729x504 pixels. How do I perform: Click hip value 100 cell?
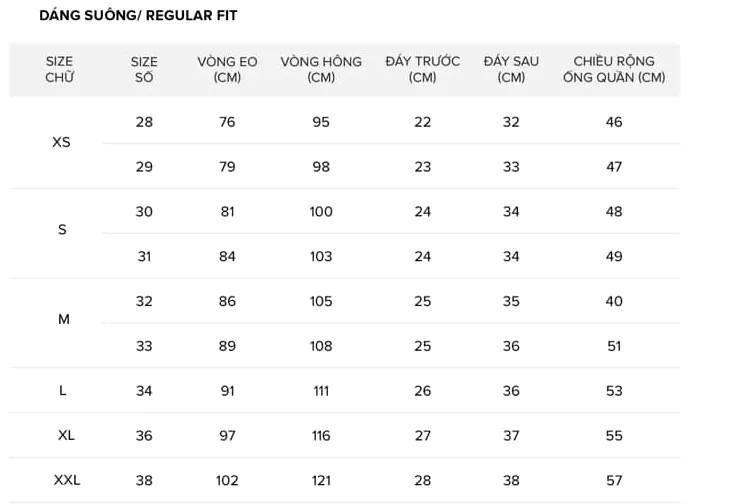coord(321,212)
